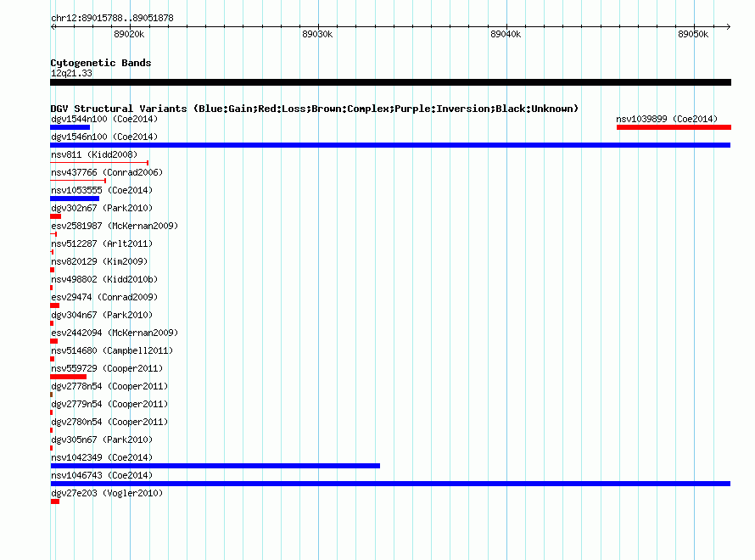
Task: Open nsv437766 (Conrad2006) variant label
Action: coord(107,172)
